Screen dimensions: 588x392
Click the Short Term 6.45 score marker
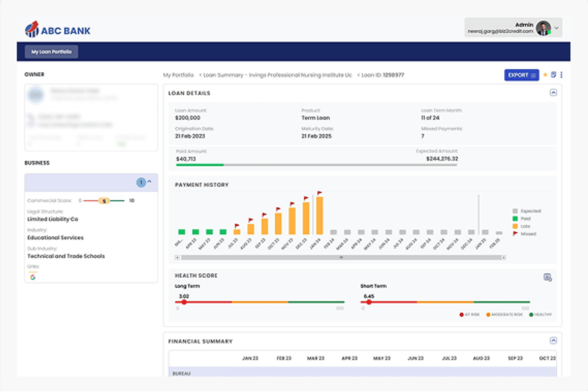point(369,302)
